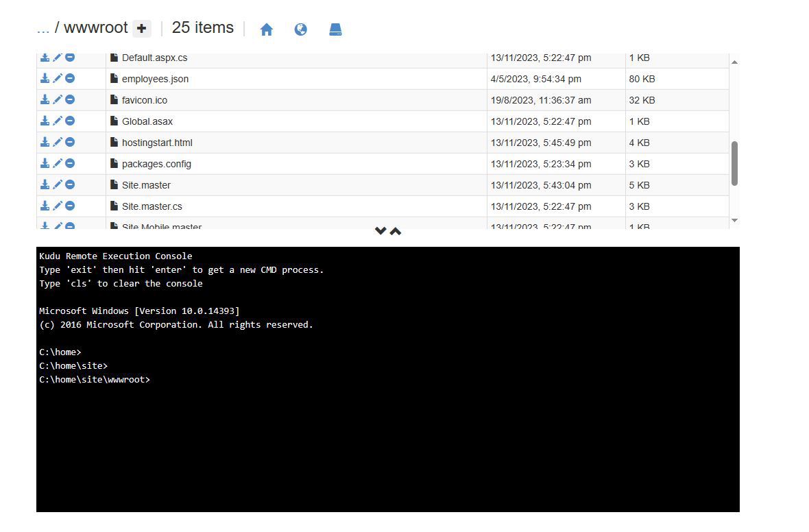The width and height of the screenshot is (809, 532).
Task: Click favicon.ico file name
Action: pos(145,100)
